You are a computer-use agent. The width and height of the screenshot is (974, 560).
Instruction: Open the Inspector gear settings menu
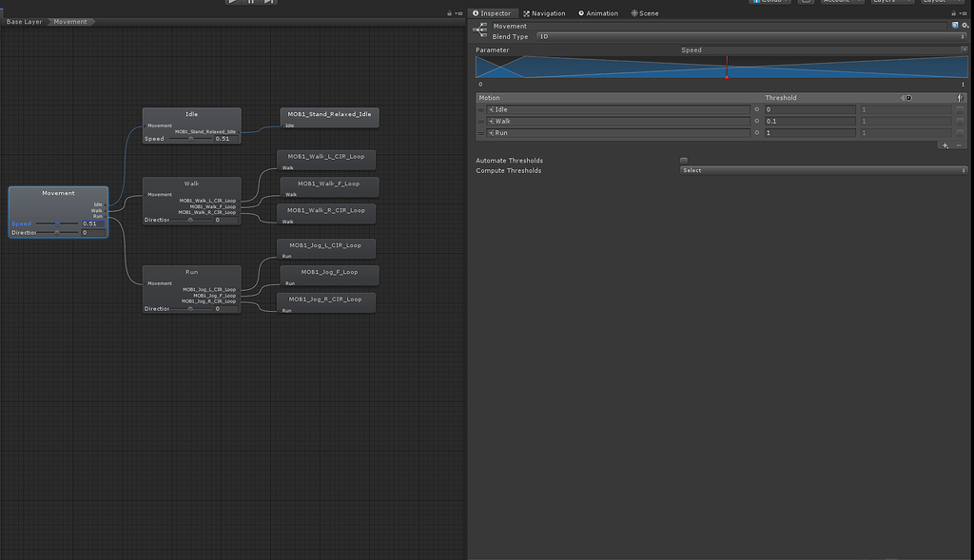pyautogui.click(x=964, y=26)
